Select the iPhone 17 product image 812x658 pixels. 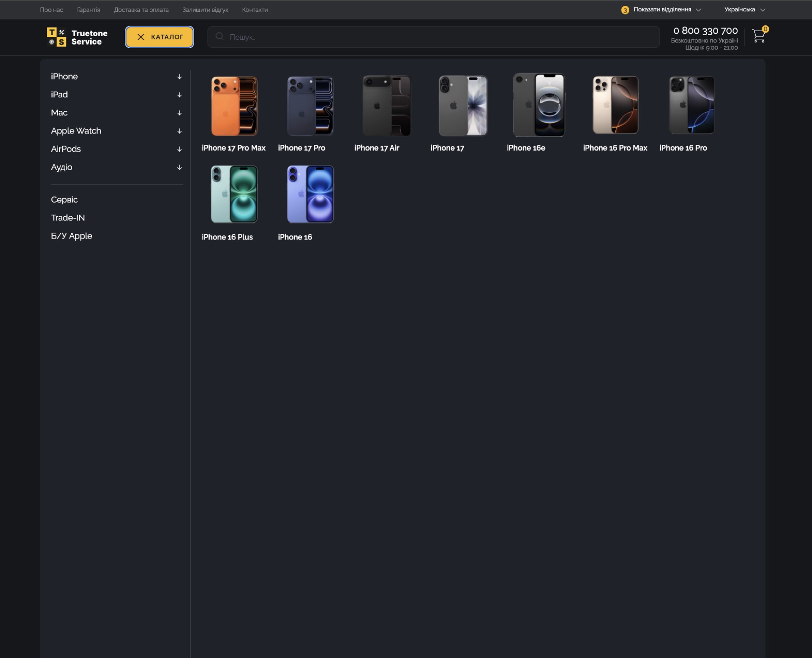(463, 106)
